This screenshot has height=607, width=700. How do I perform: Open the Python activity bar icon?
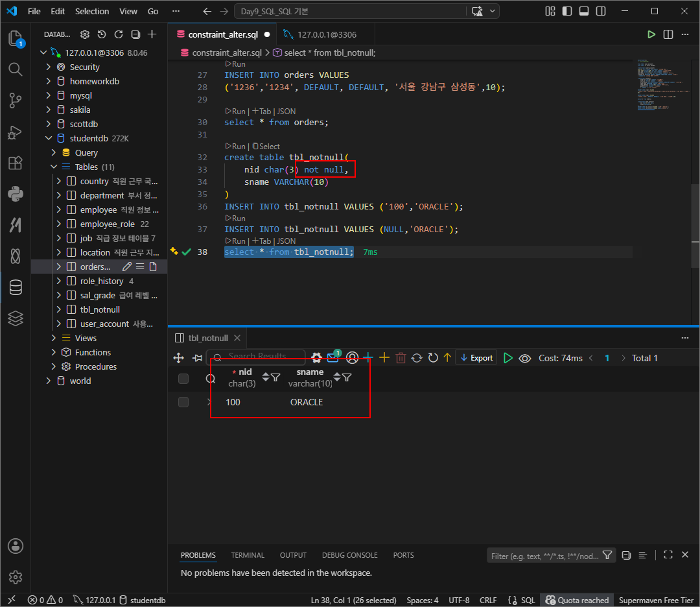point(15,194)
